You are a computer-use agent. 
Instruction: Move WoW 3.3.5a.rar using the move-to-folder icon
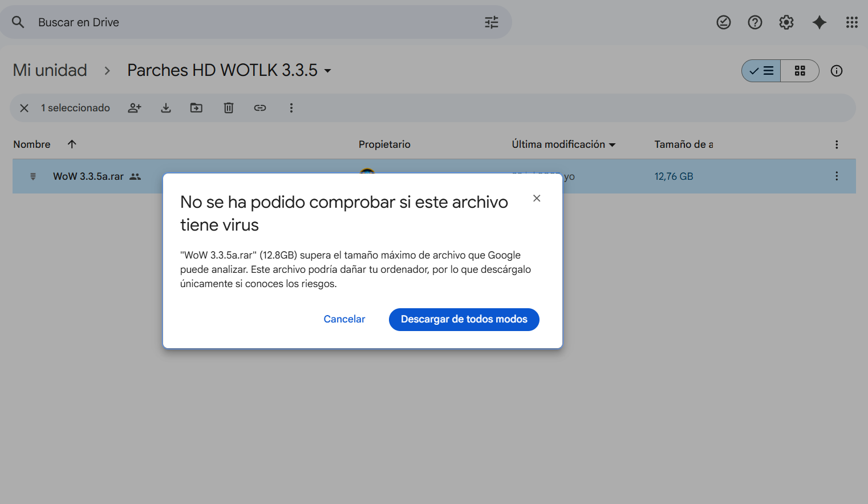coord(196,107)
